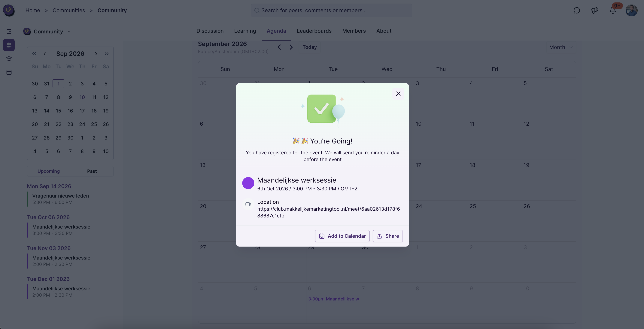The height and width of the screenshot is (329, 644).
Task: Open the meeting location link
Action: 329,212
